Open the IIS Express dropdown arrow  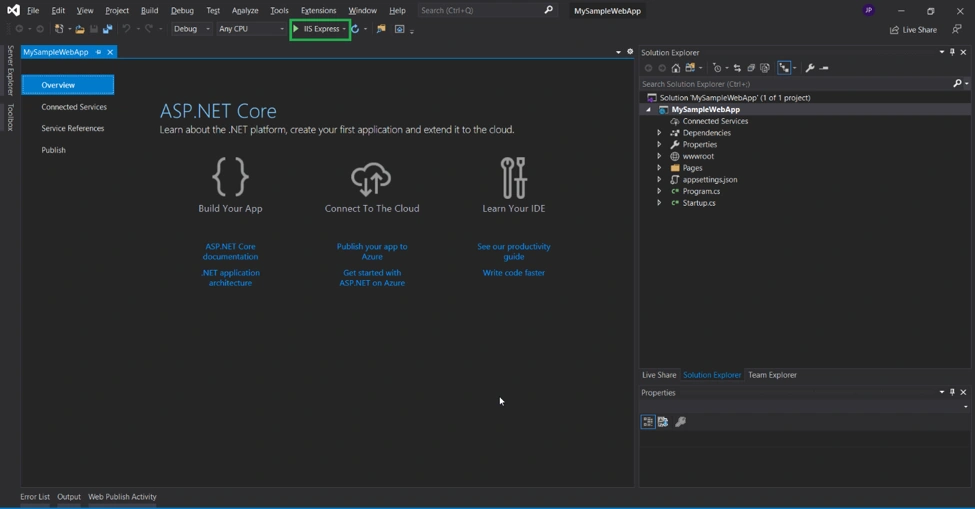coord(344,29)
